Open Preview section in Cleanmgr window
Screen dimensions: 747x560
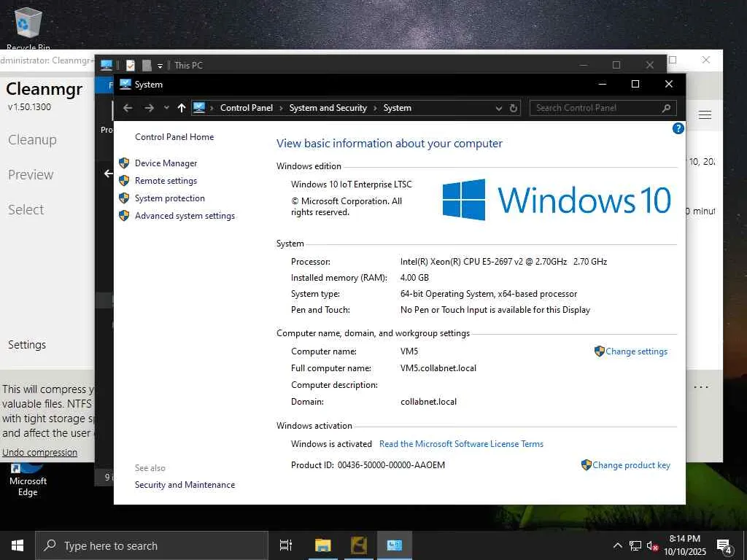[31, 175]
